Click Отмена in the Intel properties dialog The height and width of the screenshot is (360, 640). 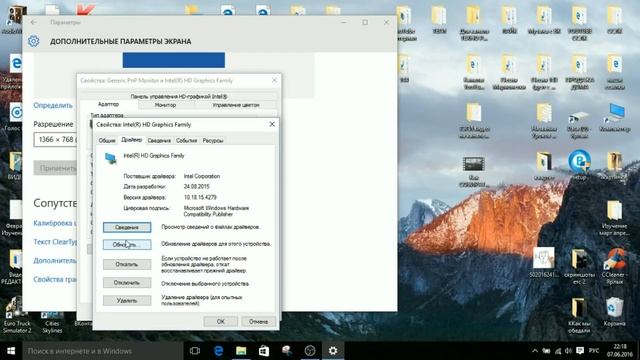258,322
